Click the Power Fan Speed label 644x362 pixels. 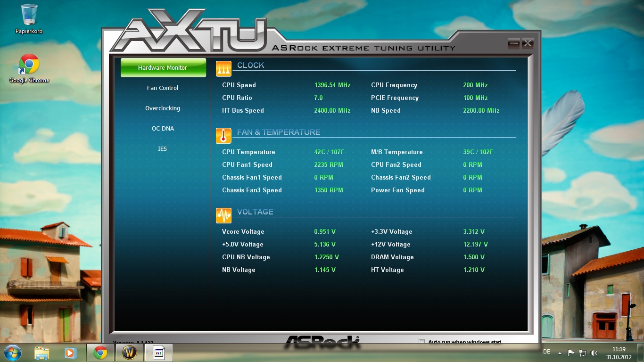[398, 190]
